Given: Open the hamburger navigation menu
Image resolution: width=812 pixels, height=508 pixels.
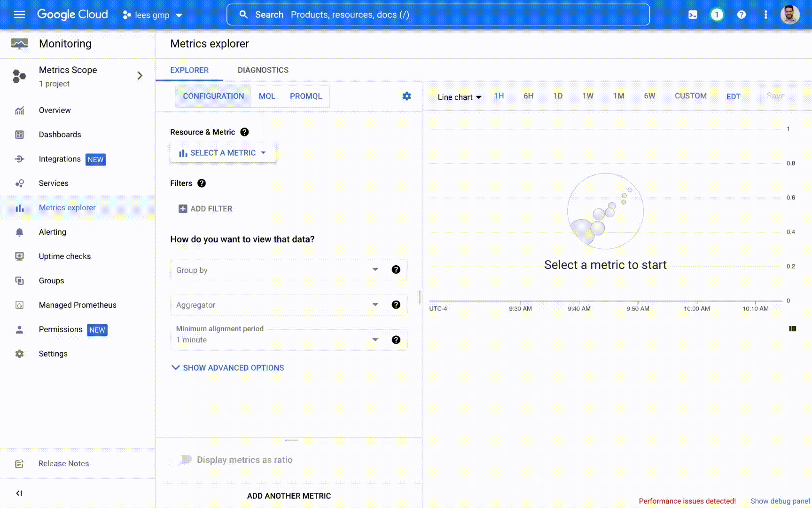Looking at the screenshot, I should click(x=19, y=15).
